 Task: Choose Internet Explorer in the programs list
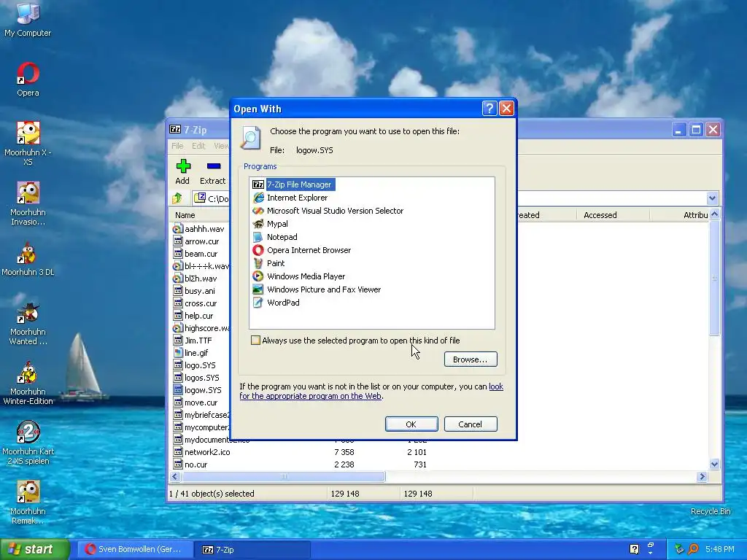(290, 198)
